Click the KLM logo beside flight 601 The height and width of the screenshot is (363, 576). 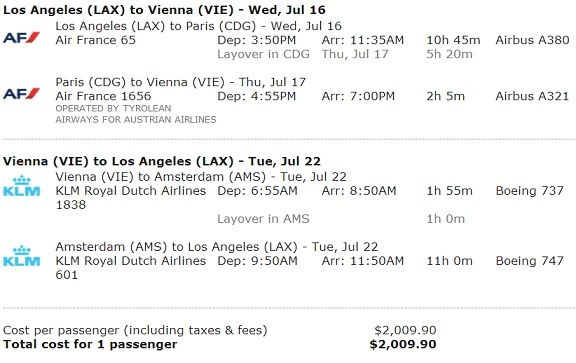[x=21, y=255]
